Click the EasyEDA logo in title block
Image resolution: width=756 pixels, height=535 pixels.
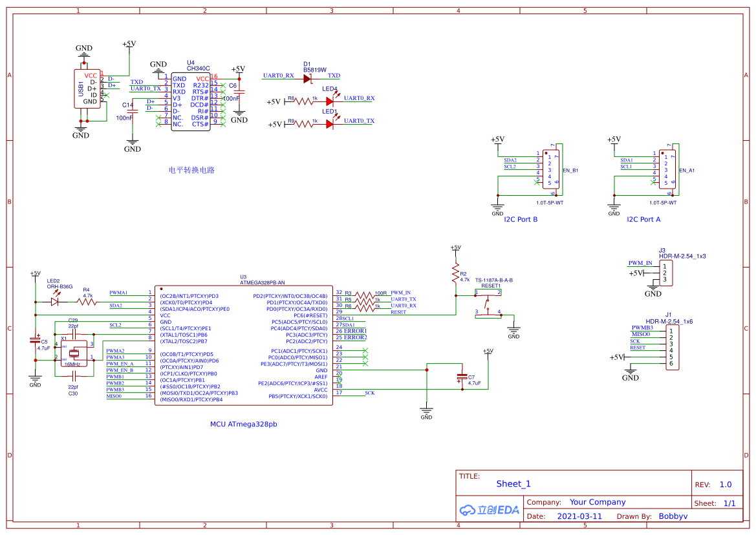pyautogui.click(x=490, y=509)
